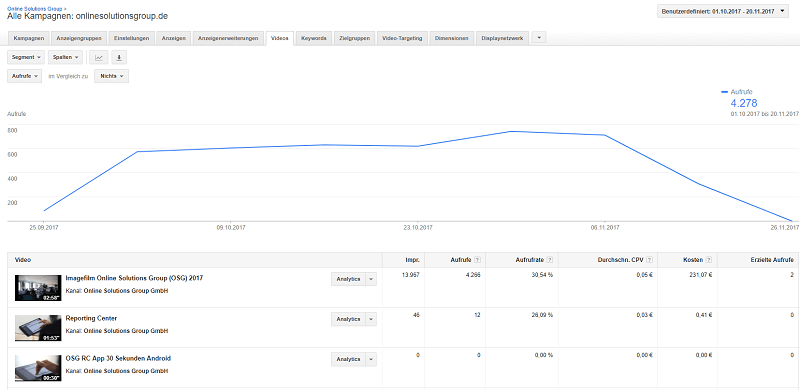Click the 26,09 % view rate cell
The height and width of the screenshot is (390, 800).
(542, 315)
